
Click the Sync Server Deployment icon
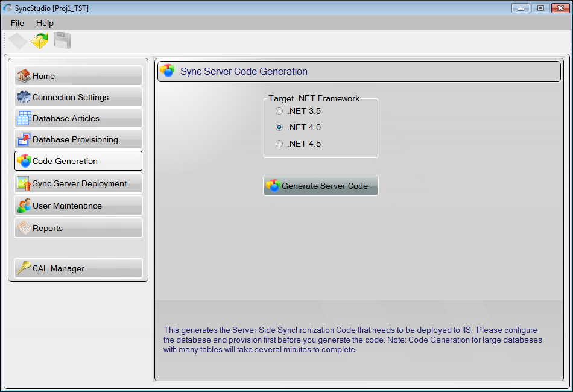pyautogui.click(x=24, y=183)
